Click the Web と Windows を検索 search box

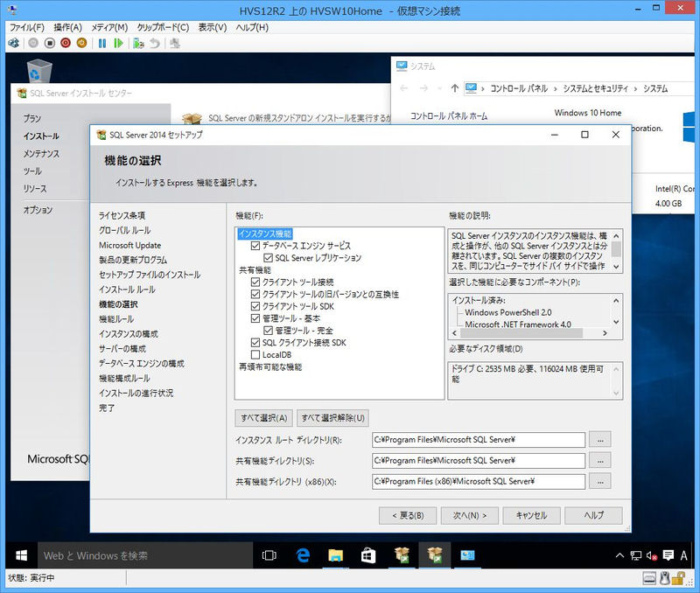click(145, 555)
